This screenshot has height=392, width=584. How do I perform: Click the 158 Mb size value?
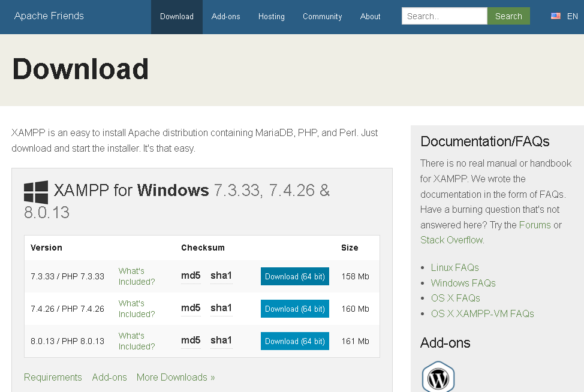point(356,276)
